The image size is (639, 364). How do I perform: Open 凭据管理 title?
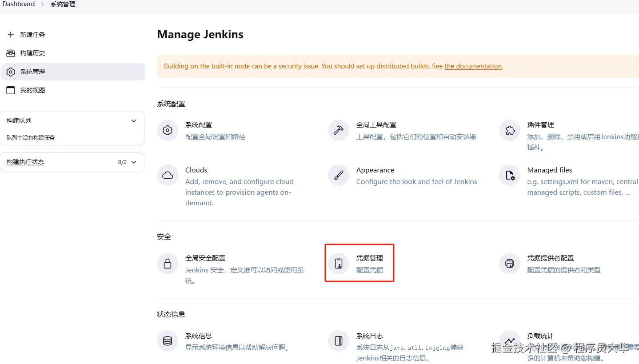coord(370,258)
